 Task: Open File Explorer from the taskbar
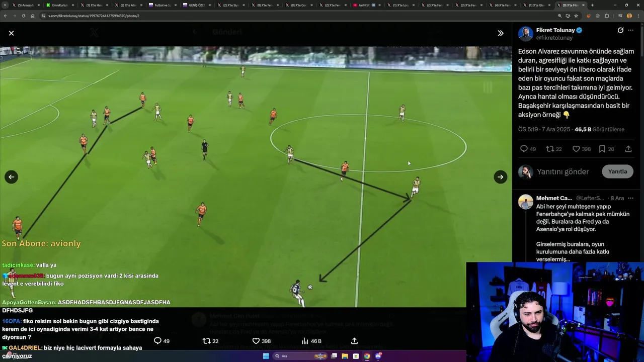tap(345, 356)
